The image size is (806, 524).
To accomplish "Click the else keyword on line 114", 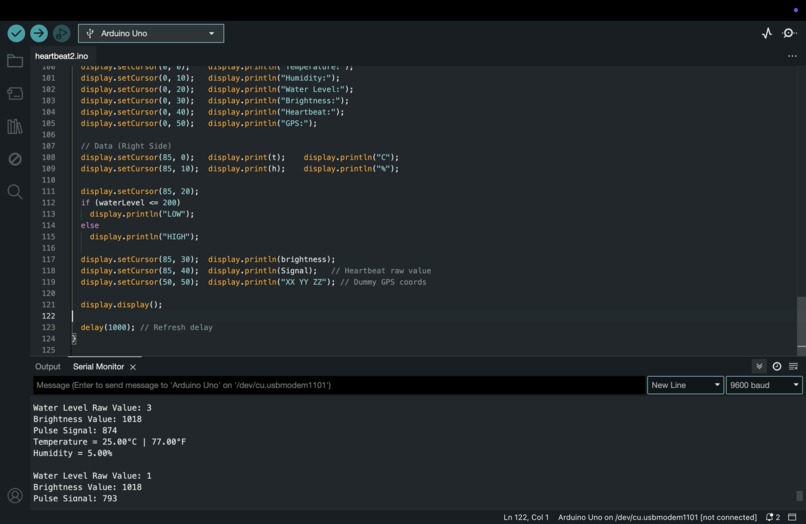I will [89, 225].
